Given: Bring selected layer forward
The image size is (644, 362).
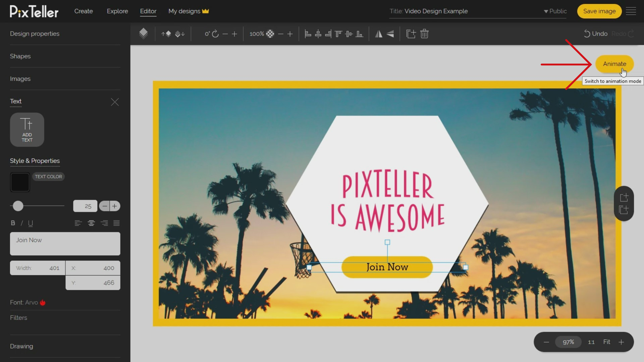Looking at the screenshot, I should point(166,34).
